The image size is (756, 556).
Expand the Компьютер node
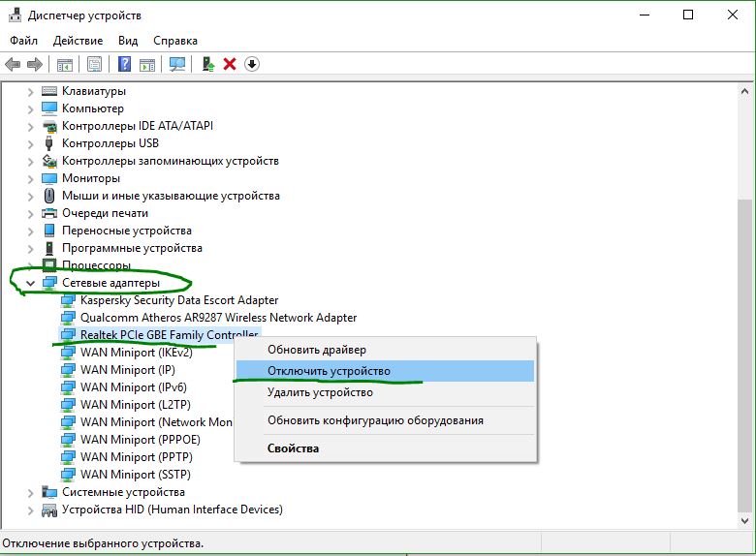pyautogui.click(x=31, y=108)
